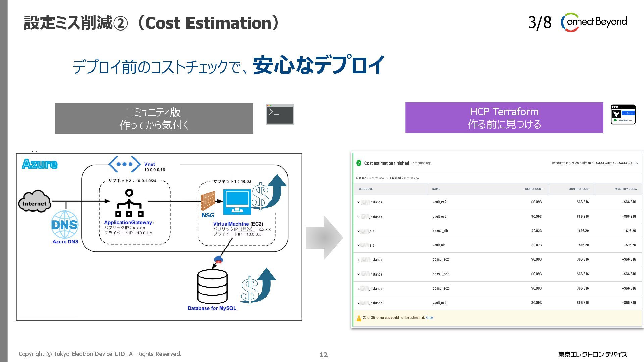Image resolution: width=644 pixels, height=362 pixels.
Task: Click the 'consul_alb' name cell
Action: (440, 231)
